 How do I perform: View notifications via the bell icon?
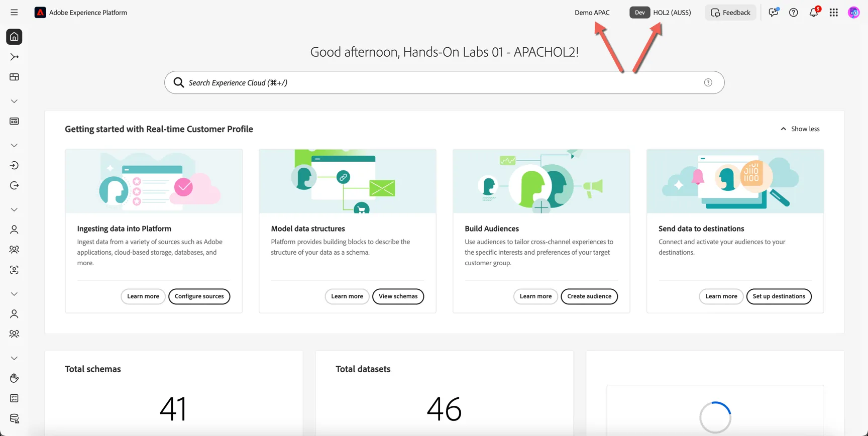click(x=814, y=13)
